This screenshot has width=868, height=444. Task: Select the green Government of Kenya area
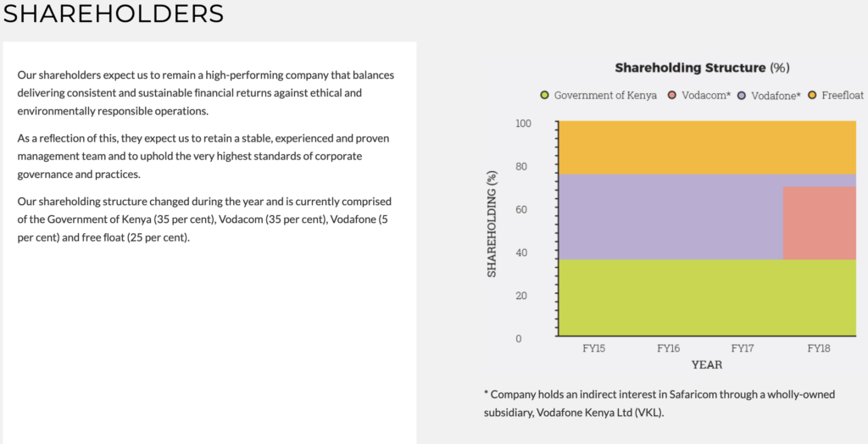[708, 298]
